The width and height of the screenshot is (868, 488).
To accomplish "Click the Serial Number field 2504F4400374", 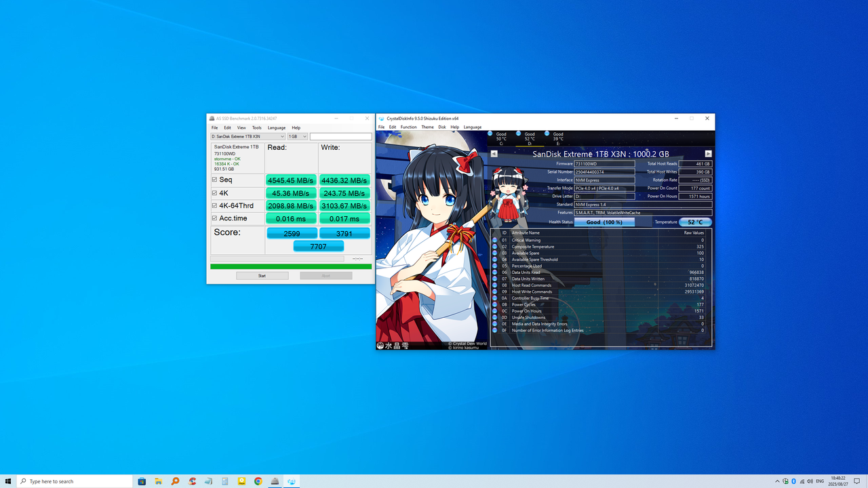I will [604, 172].
